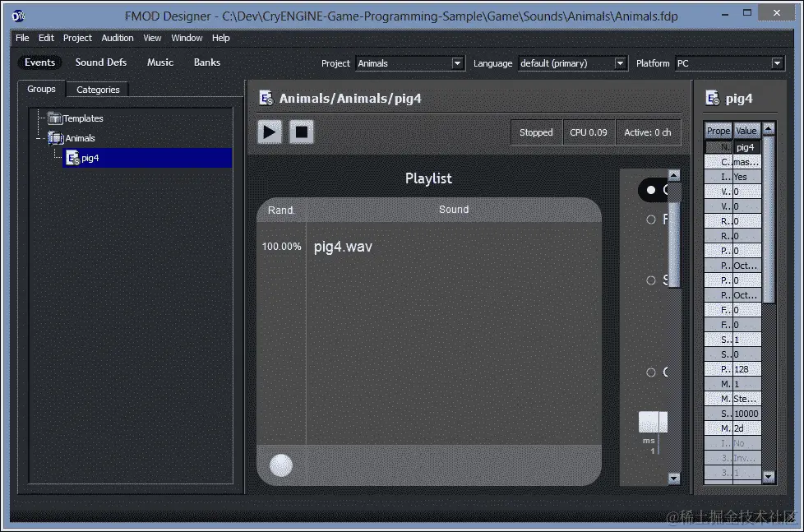Select the radio option labeled F
The image size is (804, 532).
tap(651, 220)
